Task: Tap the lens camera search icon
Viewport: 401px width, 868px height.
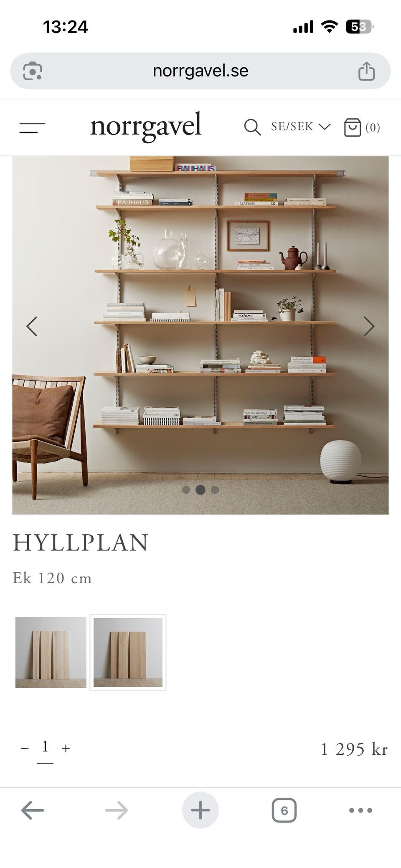Action: pos(33,71)
